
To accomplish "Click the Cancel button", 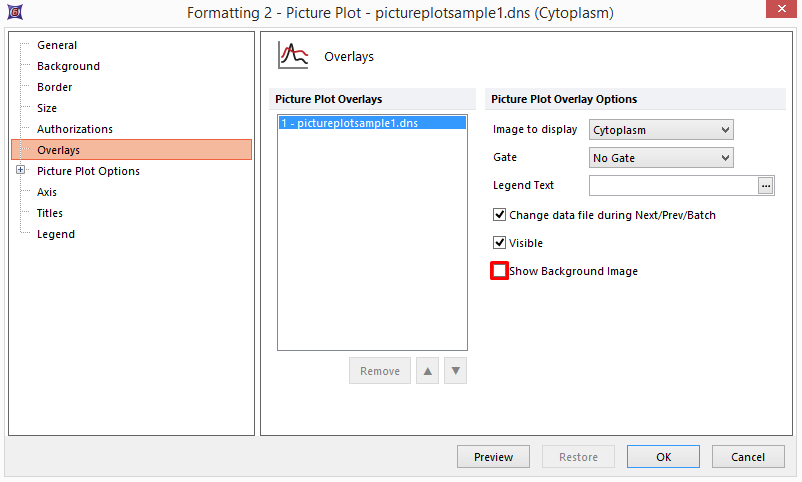I will click(748, 457).
